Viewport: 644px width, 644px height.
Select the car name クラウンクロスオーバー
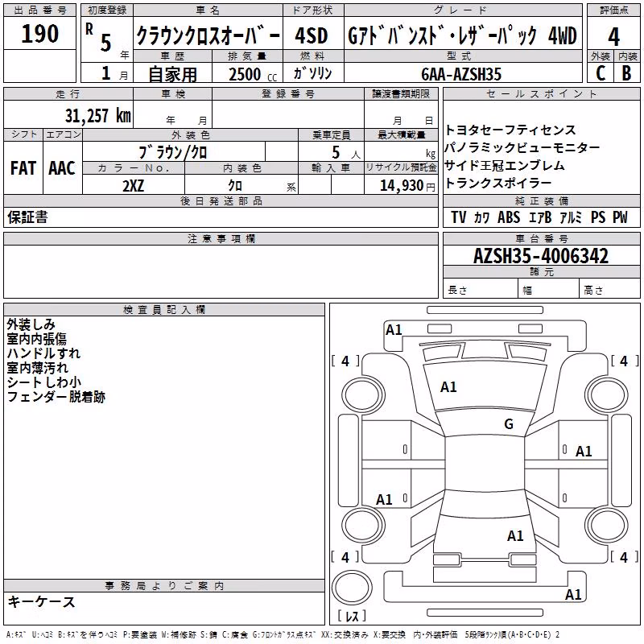[x=208, y=36]
